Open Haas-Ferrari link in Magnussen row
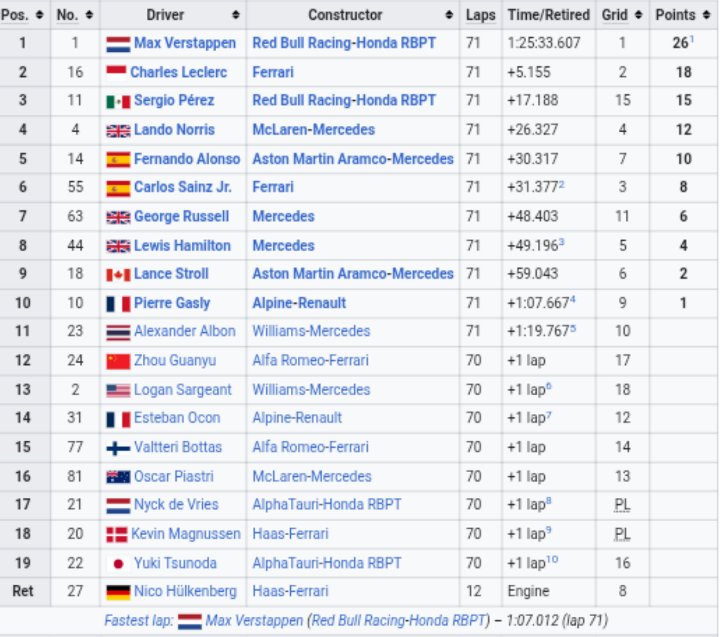 click(290, 534)
